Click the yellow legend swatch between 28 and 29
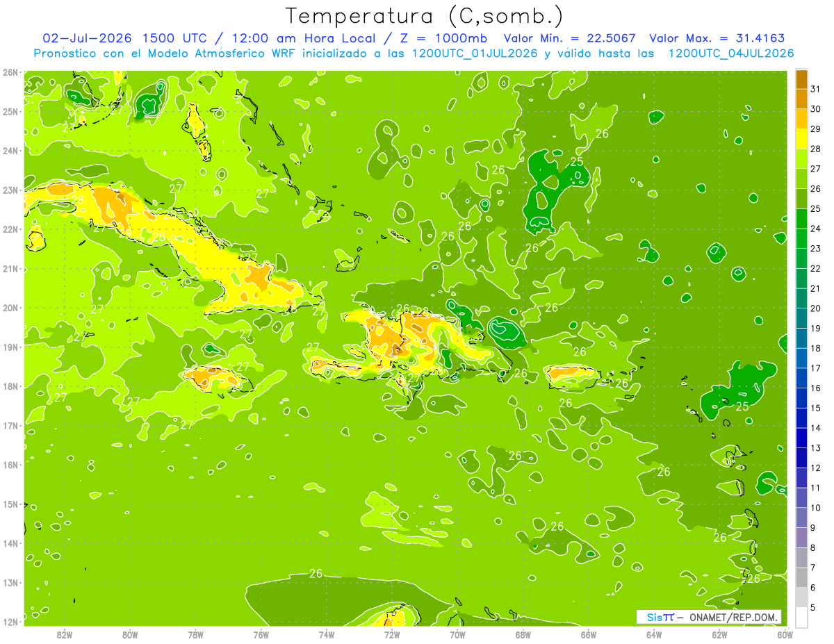Screen dimensions: 834x644 (801, 139)
